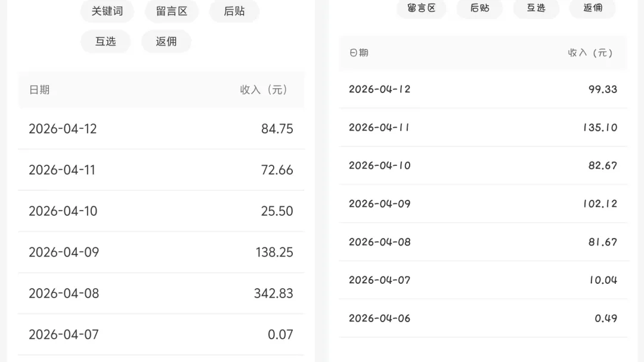Image resolution: width=644 pixels, height=362 pixels.
Task: Tap 互选 chip in the left panel
Action: point(106,41)
